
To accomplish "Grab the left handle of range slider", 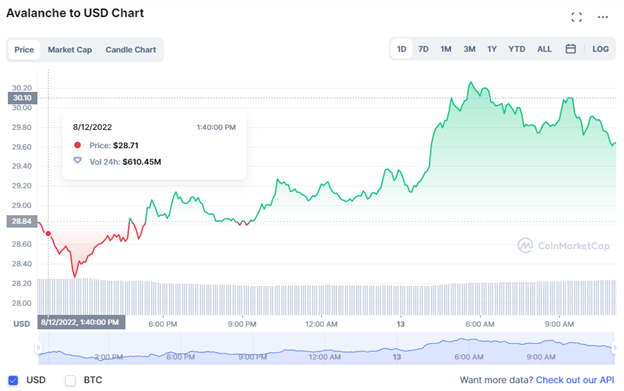I will pos(38,348).
